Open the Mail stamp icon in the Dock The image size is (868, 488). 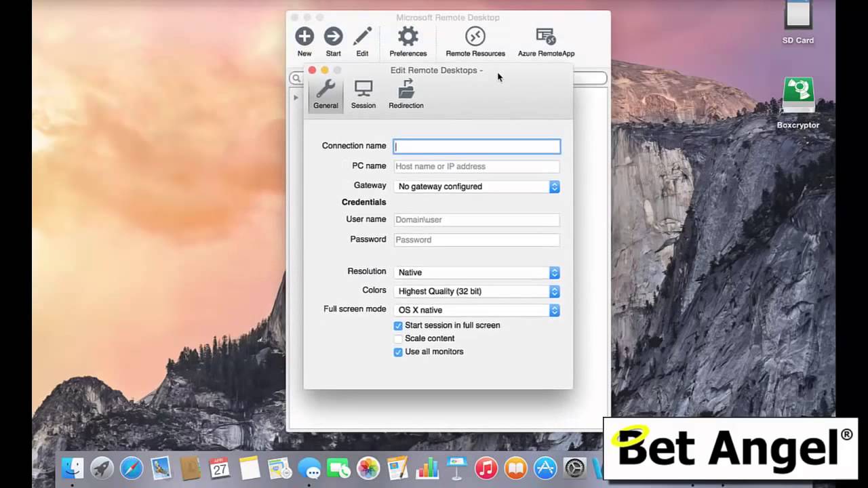(x=161, y=468)
